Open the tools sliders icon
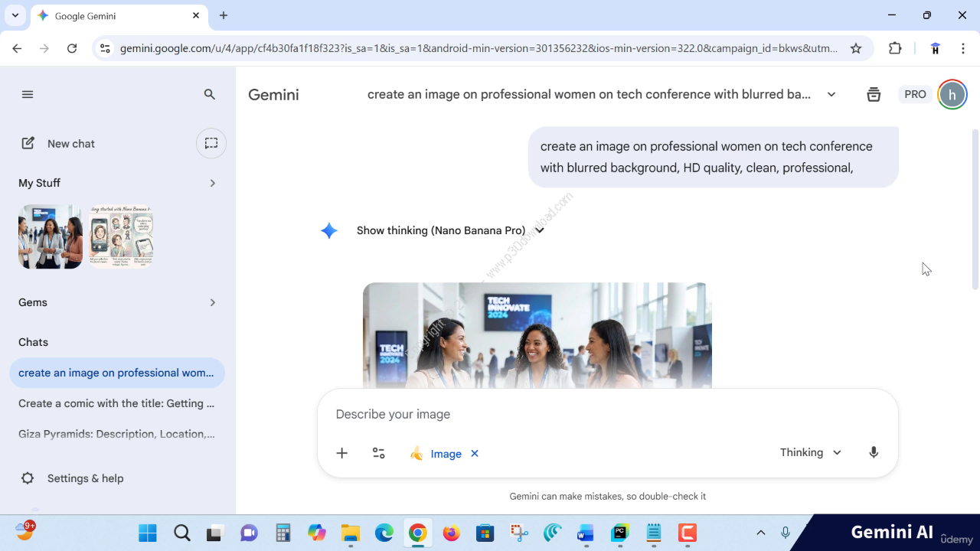 [379, 453]
